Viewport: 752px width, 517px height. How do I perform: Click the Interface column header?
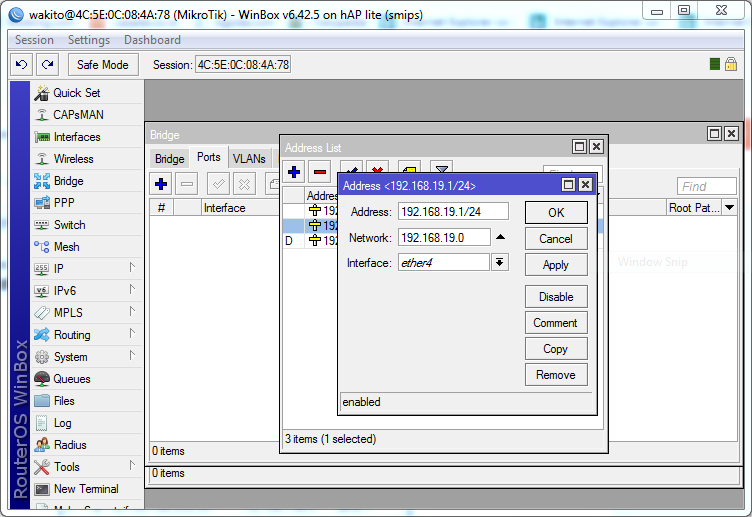click(x=240, y=208)
